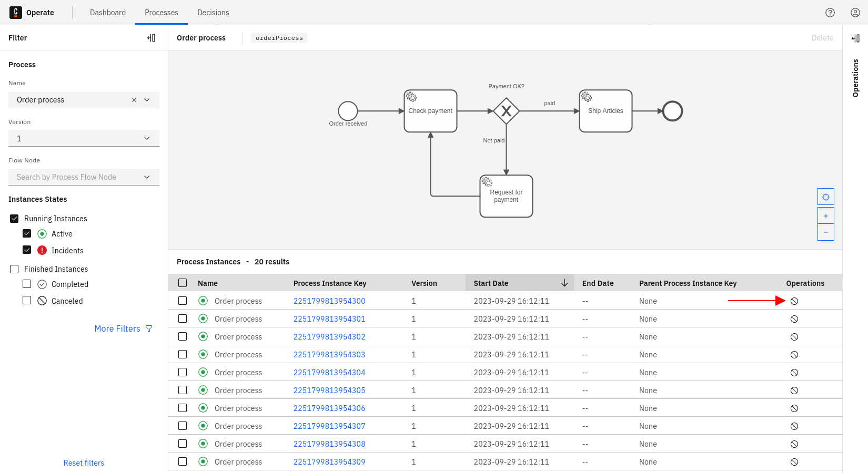Screen dimensions: 868x473
Task: Click the user profile icon
Action: point(855,12)
